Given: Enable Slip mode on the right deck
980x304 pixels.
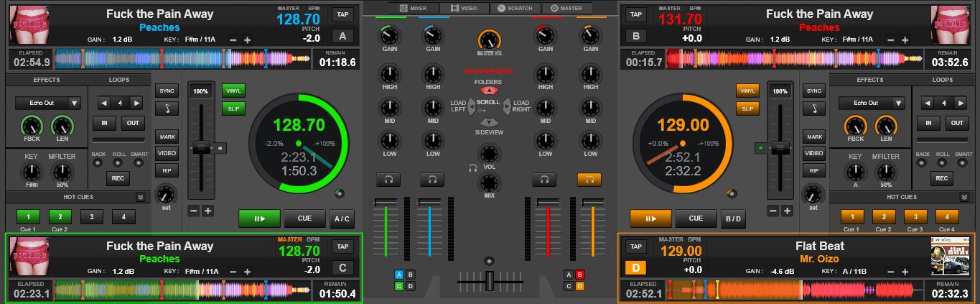Looking at the screenshot, I should tap(747, 109).
